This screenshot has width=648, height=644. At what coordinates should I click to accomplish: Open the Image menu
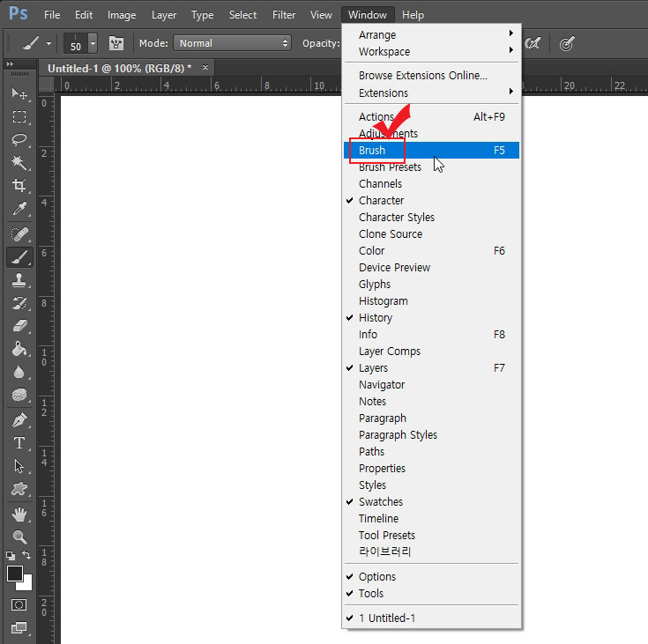[122, 15]
